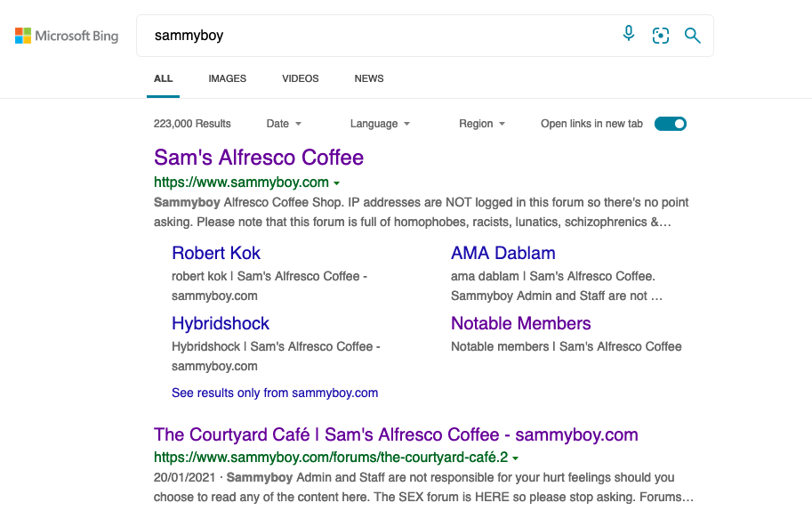Expand the Date filter dropdown
Screen dimensions: 812x519
285,124
